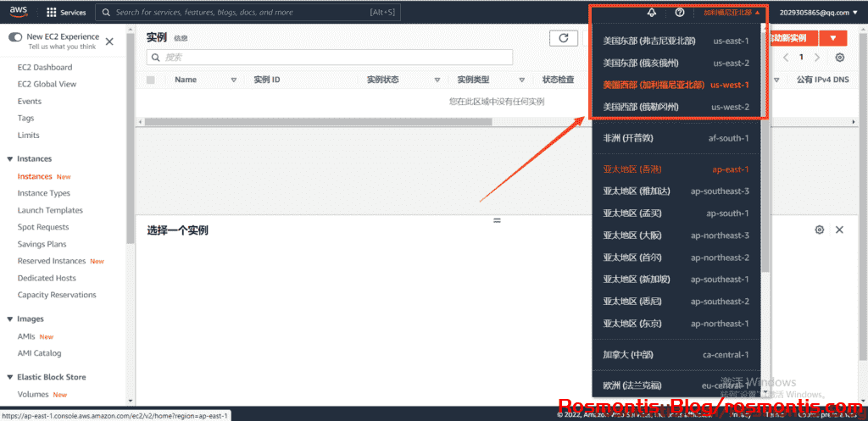Screen dimensions: 868x421
Task: Open the account menu 2029305865@qq.com
Action: pos(818,12)
